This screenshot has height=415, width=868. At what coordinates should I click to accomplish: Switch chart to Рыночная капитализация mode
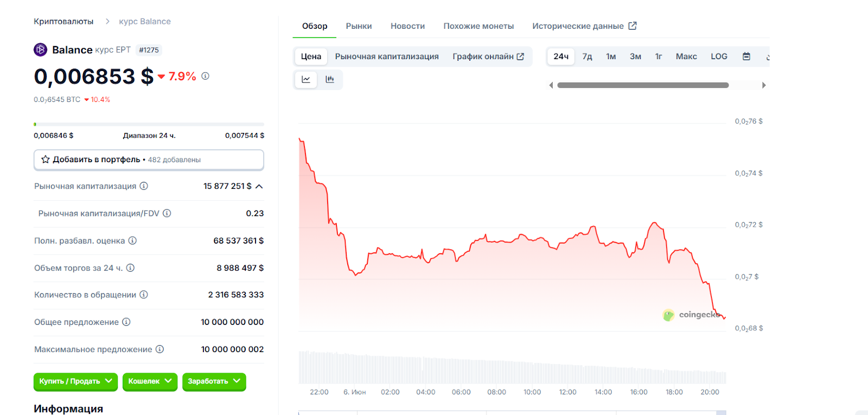pyautogui.click(x=387, y=56)
